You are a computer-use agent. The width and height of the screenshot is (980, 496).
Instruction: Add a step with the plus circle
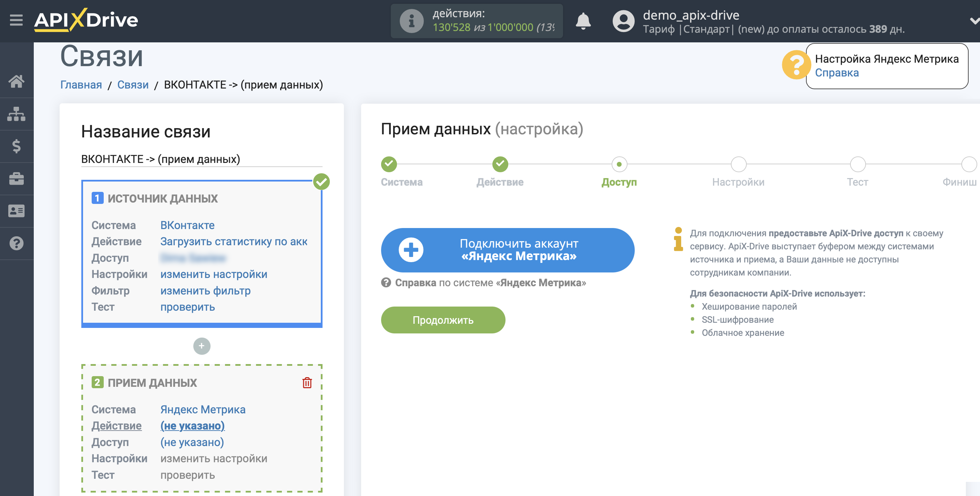point(202,346)
